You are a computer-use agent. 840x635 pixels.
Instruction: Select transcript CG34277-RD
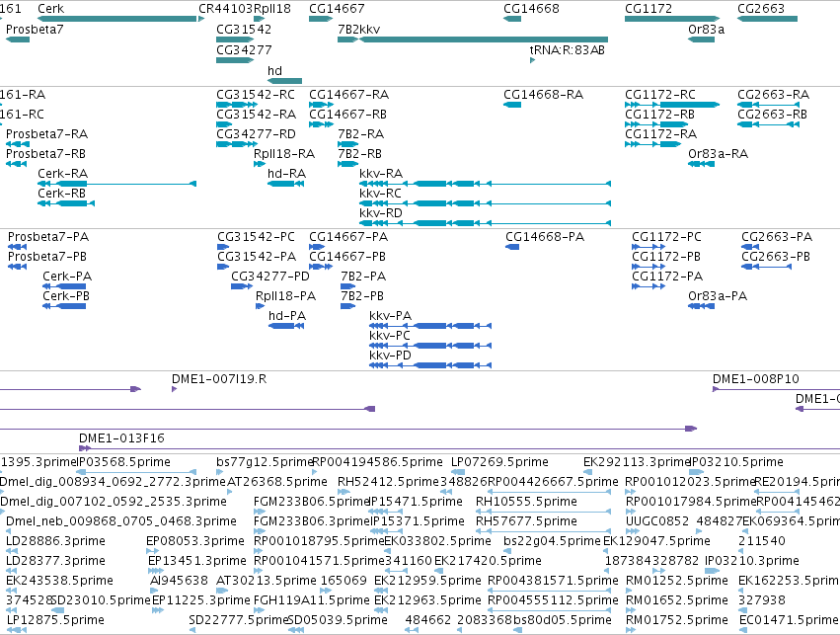pyautogui.click(x=235, y=144)
